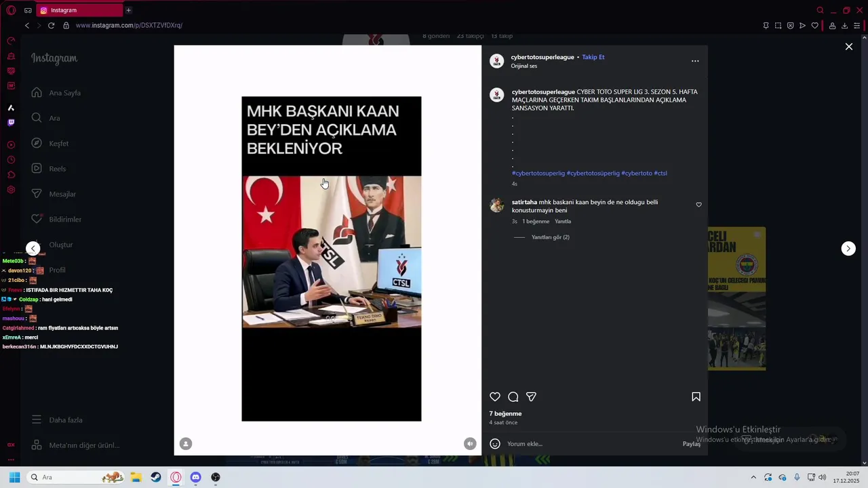Image resolution: width=868 pixels, height=488 pixels.
Task: Select the Instagram browser tab
Action: [x=79, y=10]
